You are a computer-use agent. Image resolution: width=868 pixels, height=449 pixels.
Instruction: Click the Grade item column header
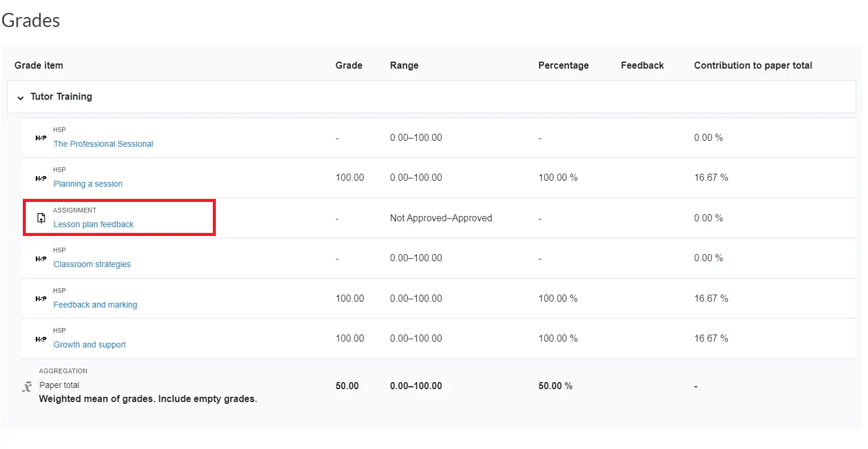[39, 65]
